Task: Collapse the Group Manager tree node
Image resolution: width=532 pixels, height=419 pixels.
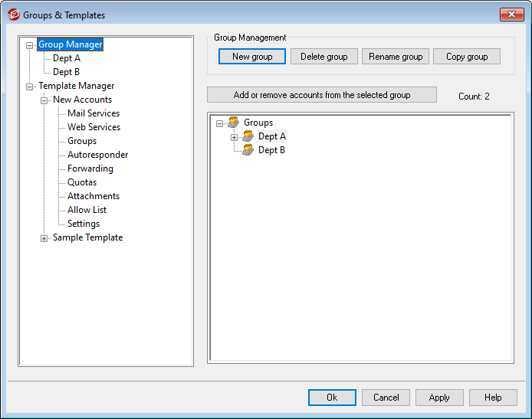Action: tap(30, 45)
